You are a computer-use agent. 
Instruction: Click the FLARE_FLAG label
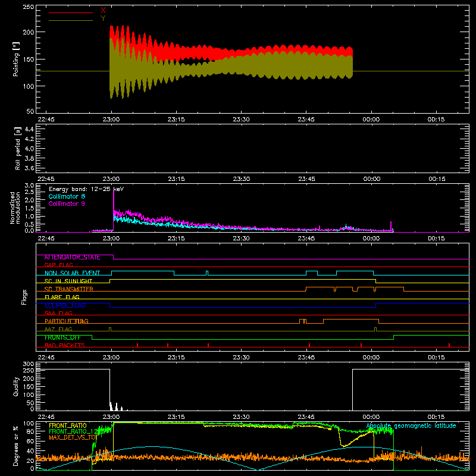coord(62,297)
